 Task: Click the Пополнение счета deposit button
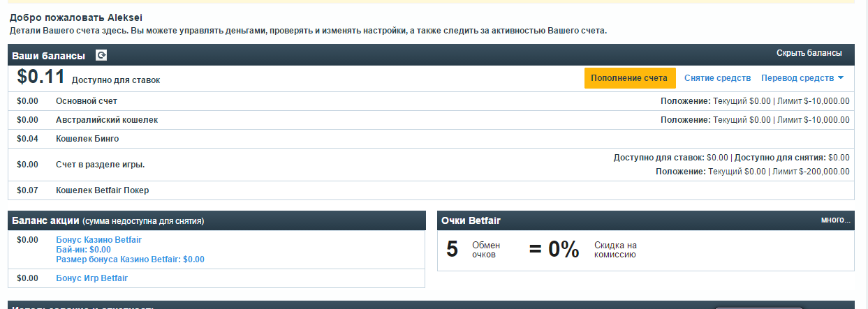pos(630,78)
